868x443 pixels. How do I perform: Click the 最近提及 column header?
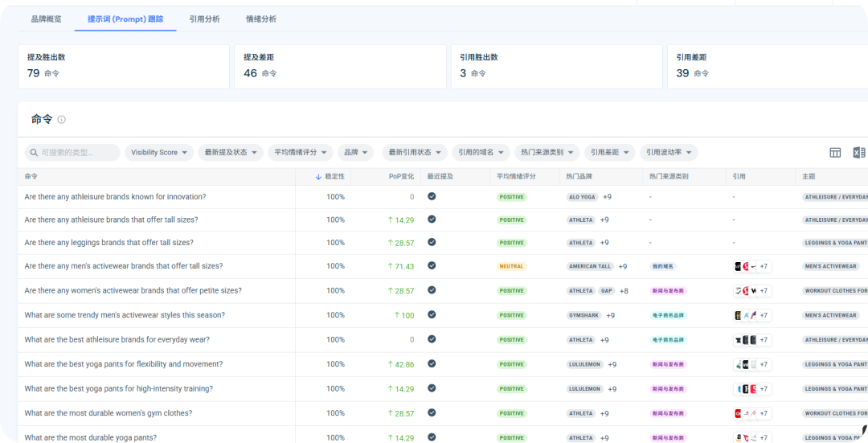[x=440, y=177]
